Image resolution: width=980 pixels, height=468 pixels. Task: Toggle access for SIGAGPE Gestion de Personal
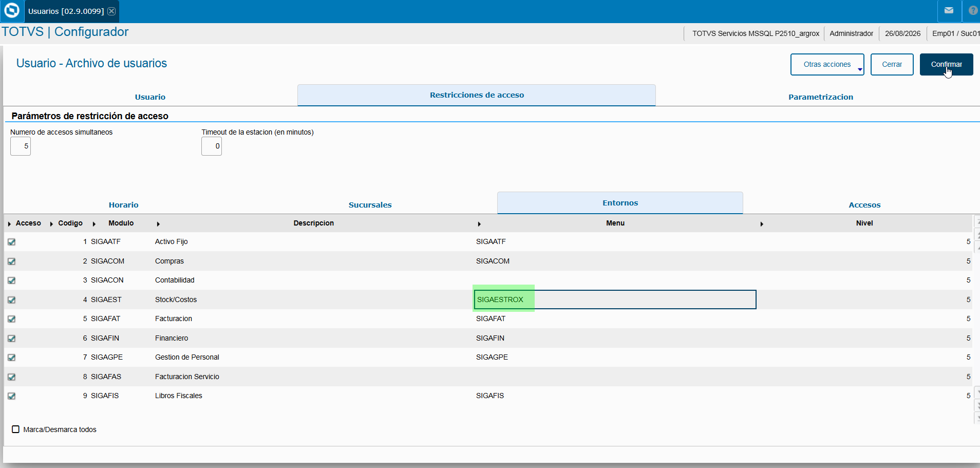coord(12,358)
